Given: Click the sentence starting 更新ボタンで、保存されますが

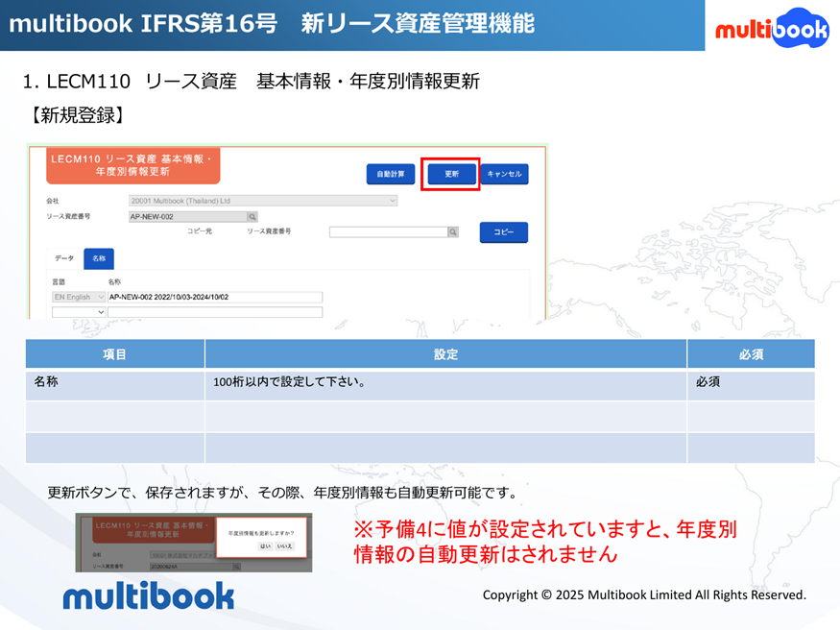Looking at the screenshot, I should click(x=282, y=493).
